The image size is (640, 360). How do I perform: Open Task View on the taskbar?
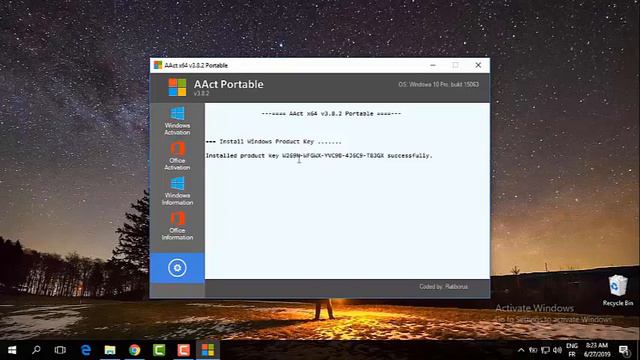click(60, 350)
